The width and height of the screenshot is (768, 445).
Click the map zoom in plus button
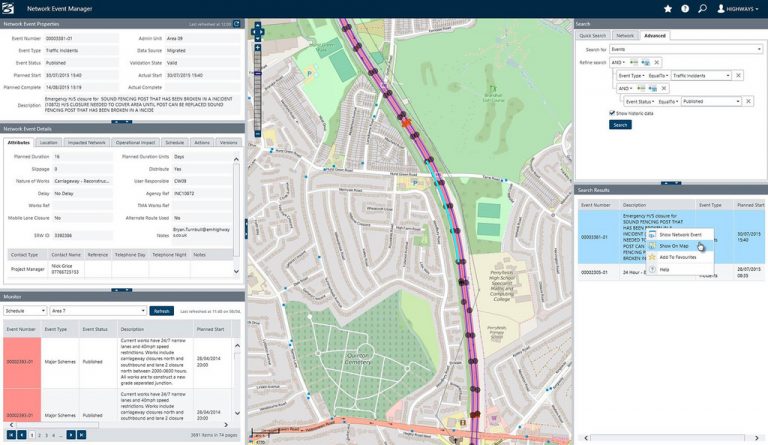click(258, 46)
